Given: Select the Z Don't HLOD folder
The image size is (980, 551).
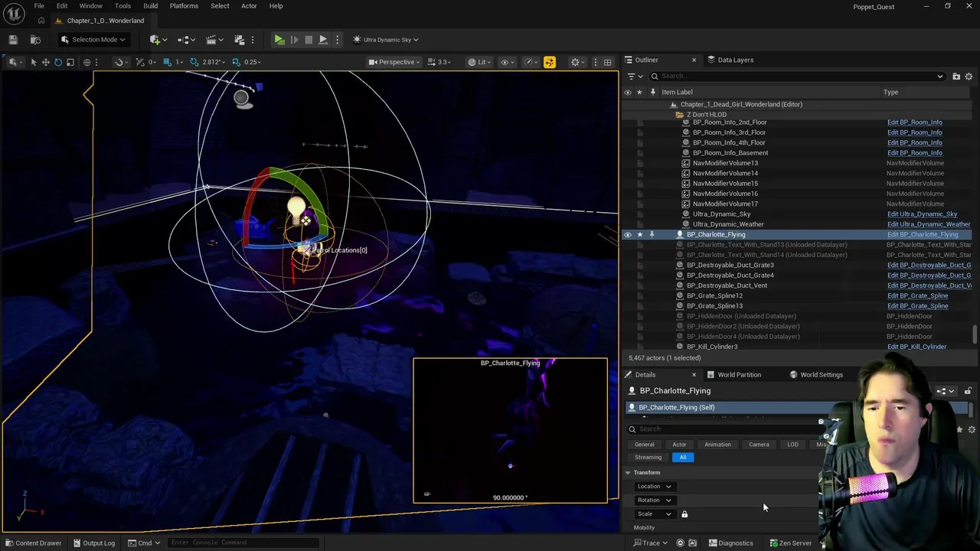Looking at the screenshot, I should pyautogui.click(x=706, y=115).
